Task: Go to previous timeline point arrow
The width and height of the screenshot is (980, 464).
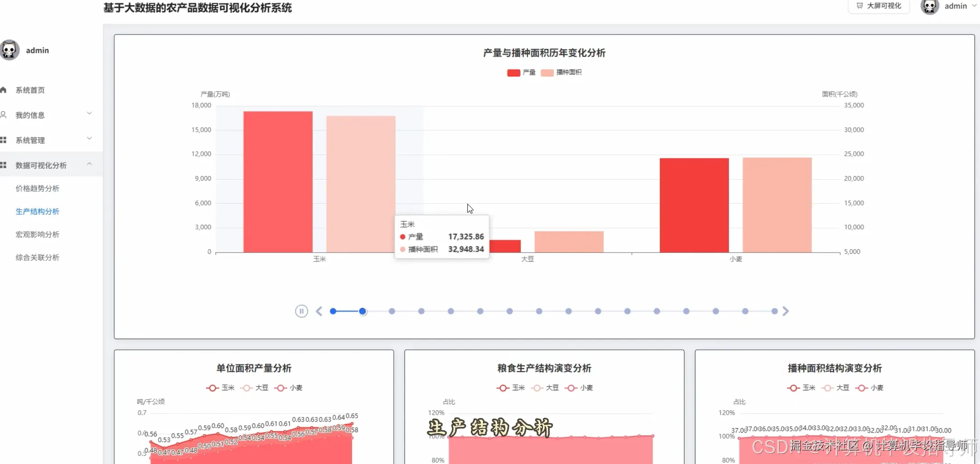Action: click(x=319, y=311)
